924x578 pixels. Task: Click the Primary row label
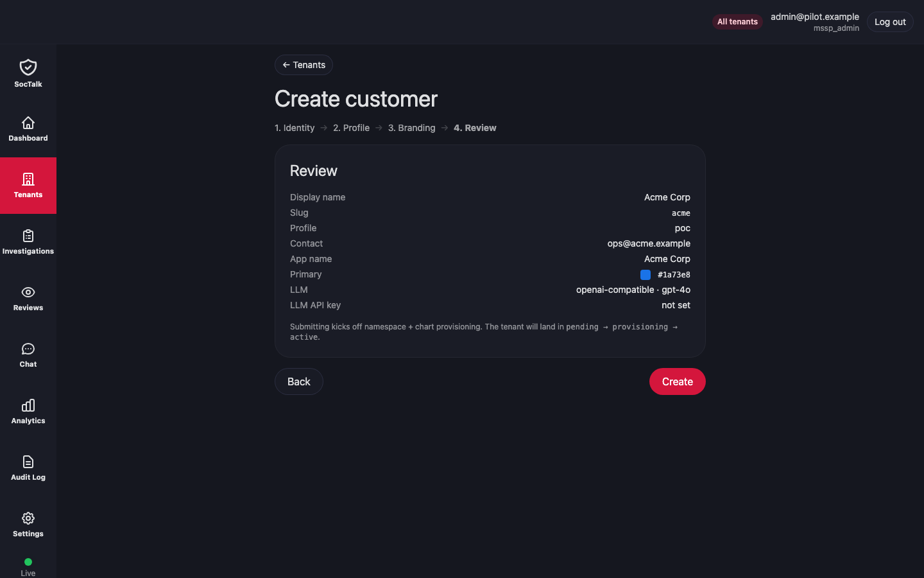click(x=306, y=274)
